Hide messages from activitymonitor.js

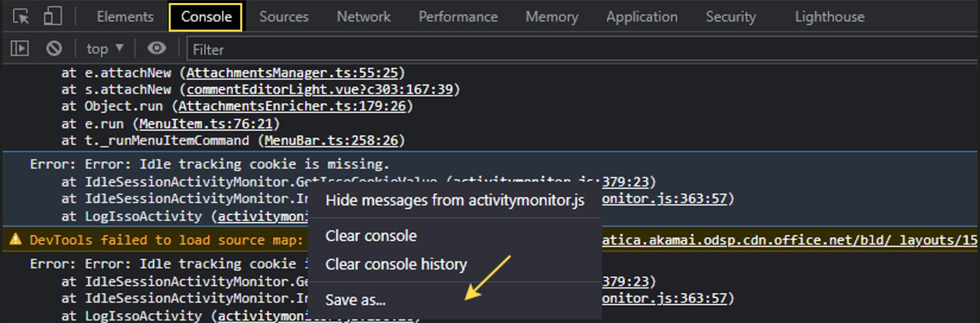point(455,201)
